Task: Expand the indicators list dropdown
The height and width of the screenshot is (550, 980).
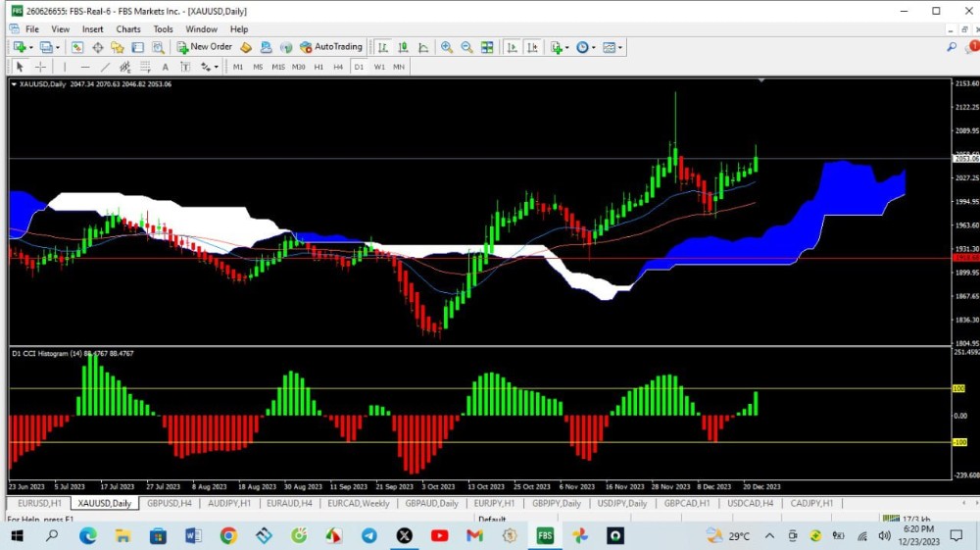Action: [x=559, y=47]
